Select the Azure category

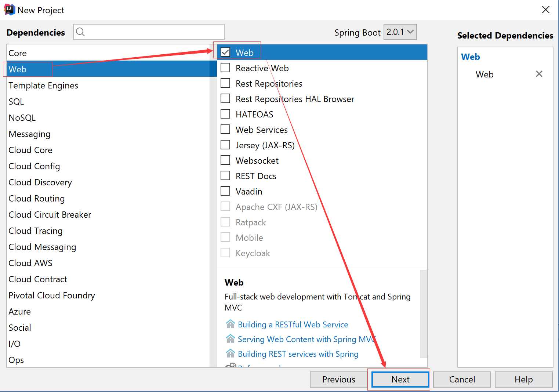108,312
